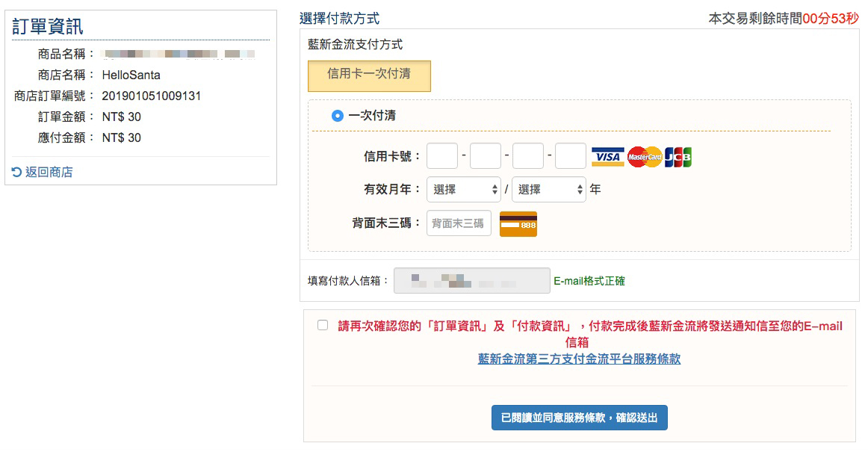Click the VISA card logo
The width and height of the screenshot is (868, 452).
(607, 157)
